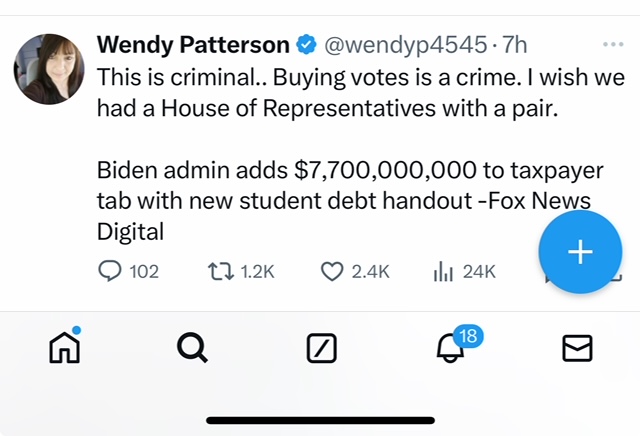
Task: Open the tweet's three-dot more menu
Action: tap(613, 45)
